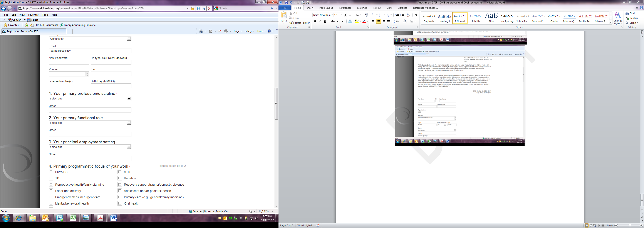Image resolution: width=644 pixels, height=228 pixels.
Task: Open the Afghanistan country dropdown
Action: tap(129, 39)
